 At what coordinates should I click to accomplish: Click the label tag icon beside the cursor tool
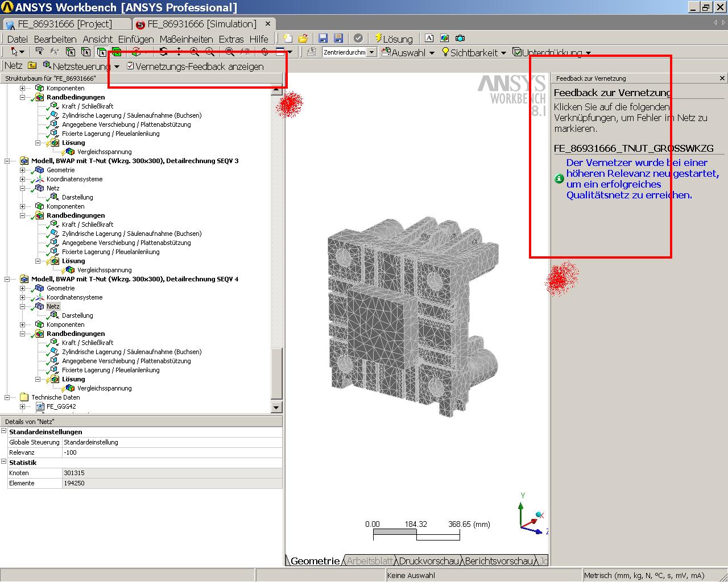coord(40,52)
